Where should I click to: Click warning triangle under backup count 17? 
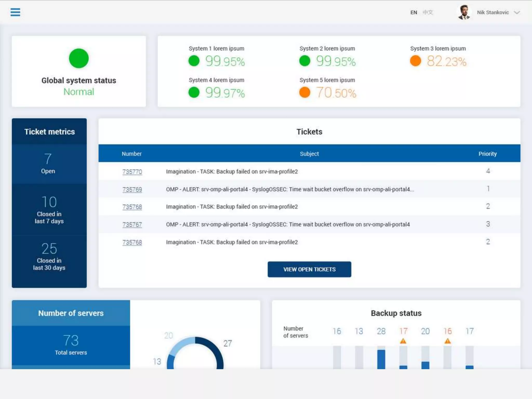pyautogui.click(x=403, y=341)
